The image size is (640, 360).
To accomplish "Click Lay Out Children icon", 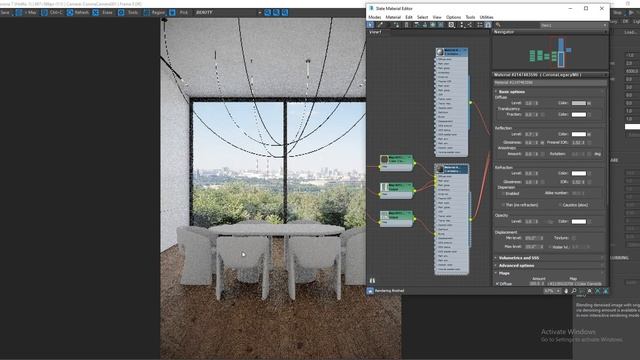I will pos(470,24).
